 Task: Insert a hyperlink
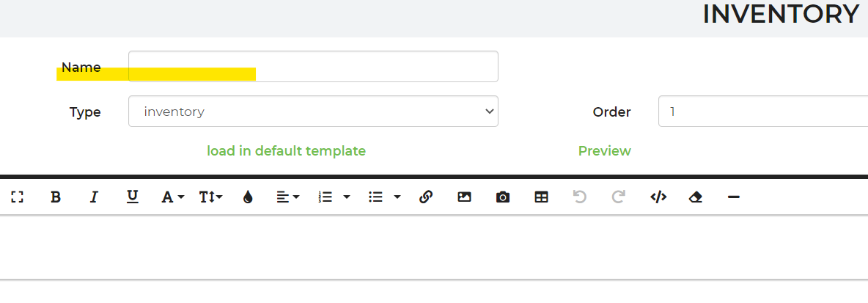click(426, 197)
